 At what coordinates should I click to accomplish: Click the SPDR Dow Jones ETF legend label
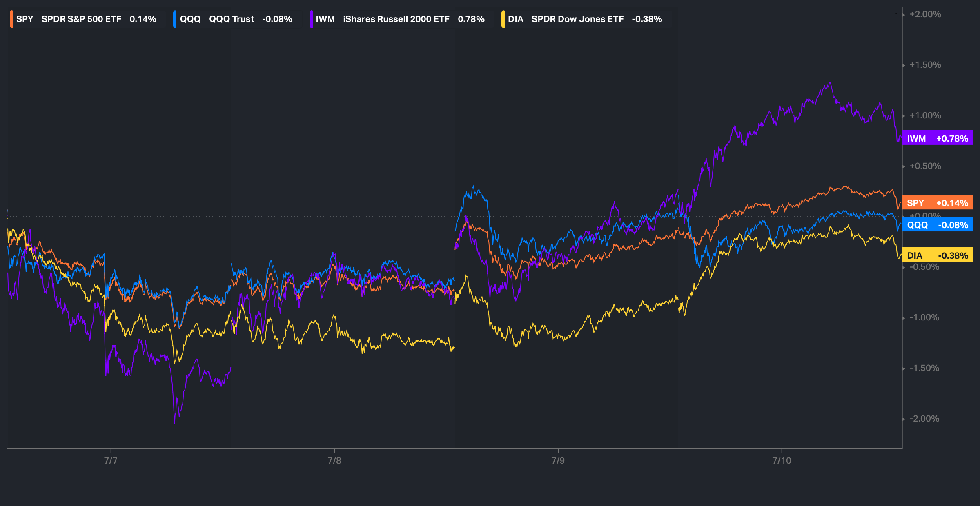577,19
